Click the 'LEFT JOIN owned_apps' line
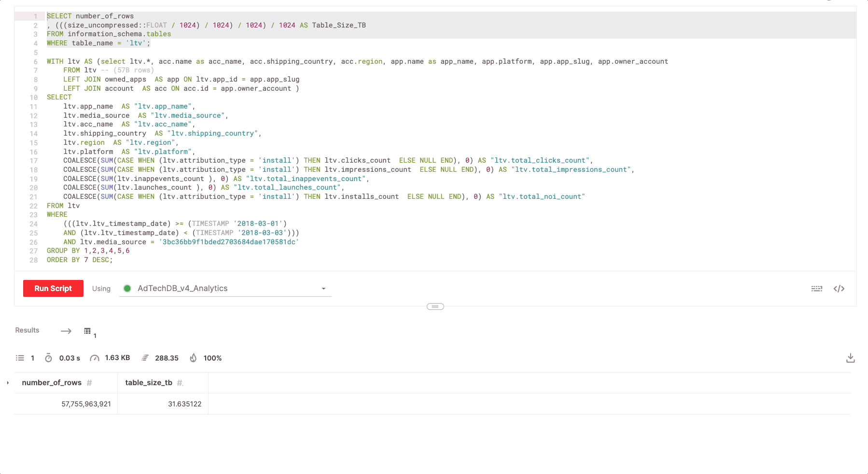The height and width of the screenshot is (474, 868). pos(182,79)
